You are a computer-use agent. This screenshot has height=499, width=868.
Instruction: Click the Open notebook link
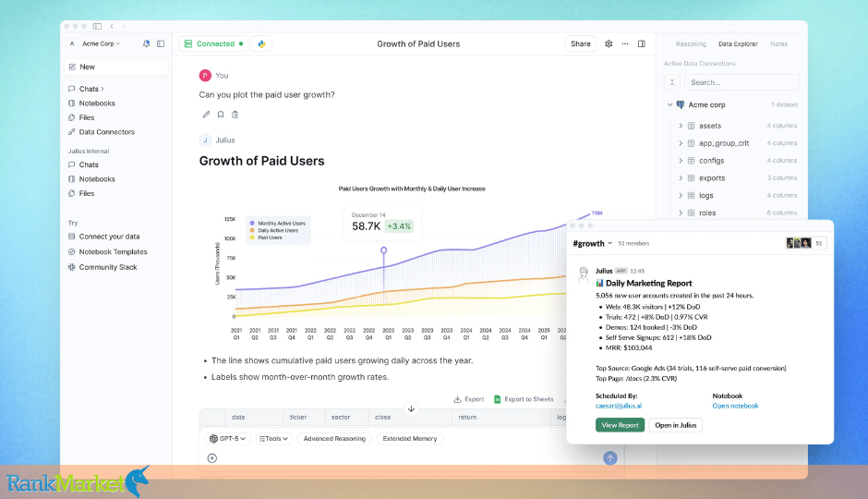pos(735,406)
